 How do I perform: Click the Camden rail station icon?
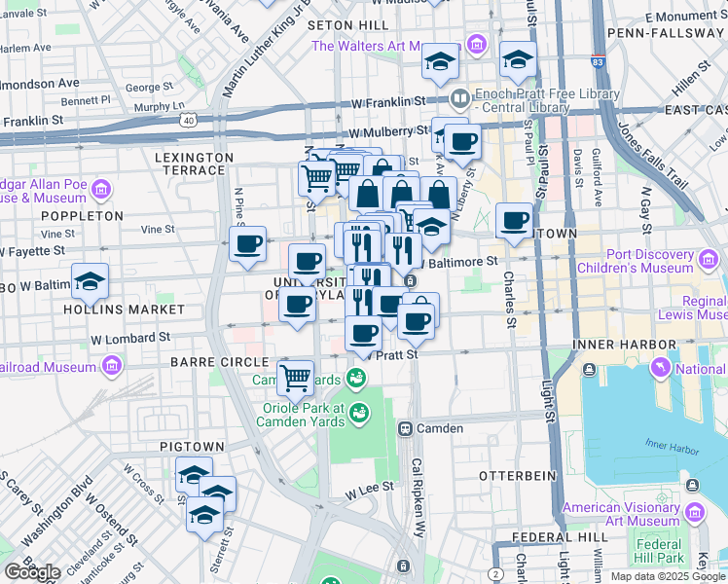coord(405,428)
